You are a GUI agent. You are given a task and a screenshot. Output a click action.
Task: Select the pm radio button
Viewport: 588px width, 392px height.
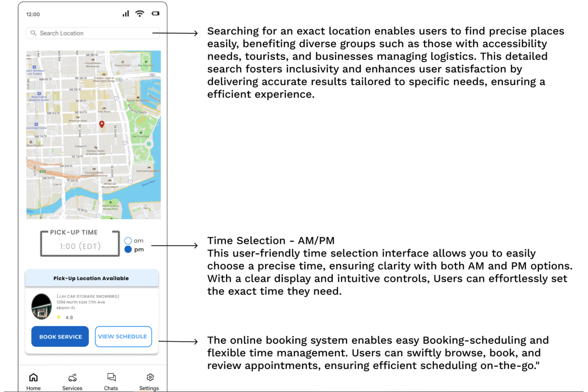click(128, 249)
